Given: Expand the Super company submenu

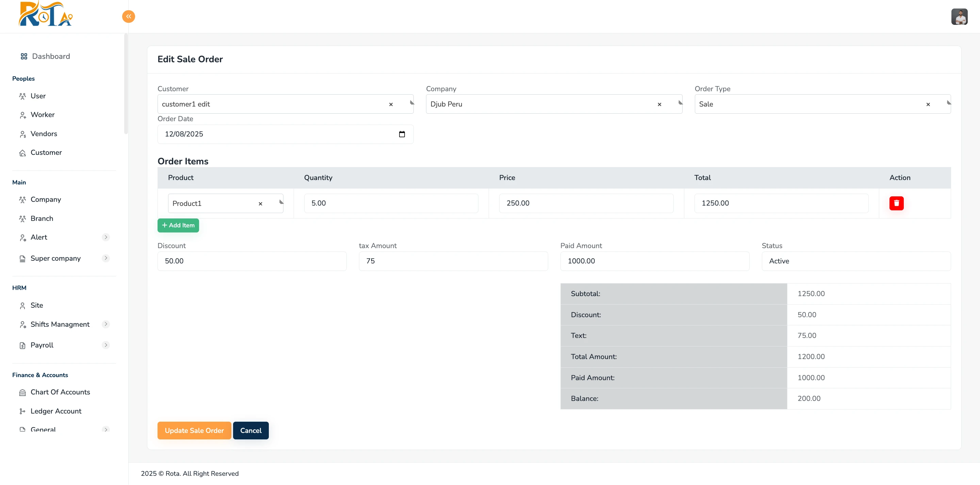Looking at the screenshot, I should (106, 258).
